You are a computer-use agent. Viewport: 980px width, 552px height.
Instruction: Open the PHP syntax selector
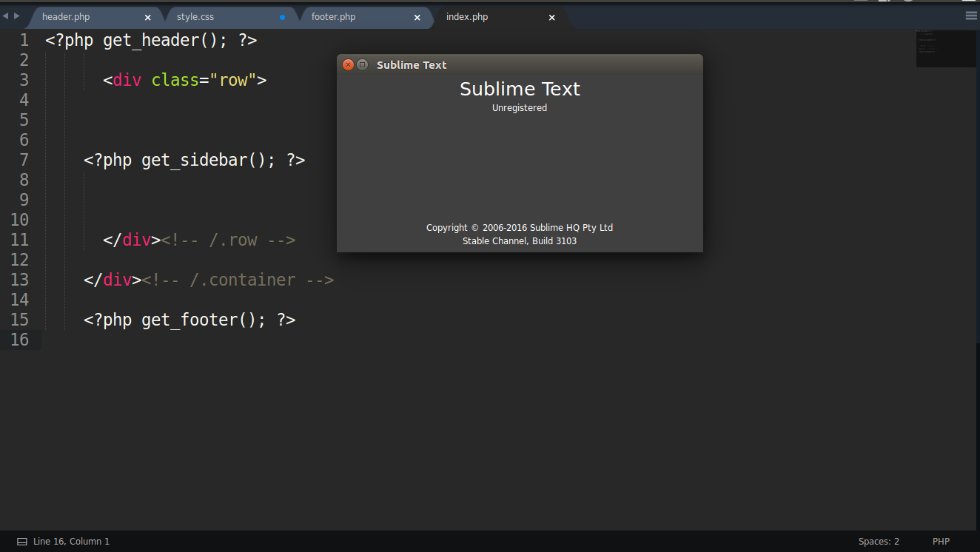click(941, 542)
